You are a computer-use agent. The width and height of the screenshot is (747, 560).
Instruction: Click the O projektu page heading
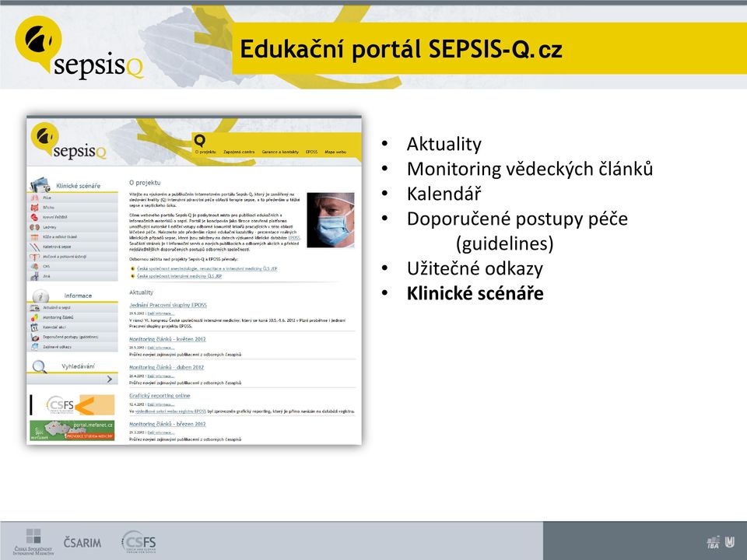145,182
